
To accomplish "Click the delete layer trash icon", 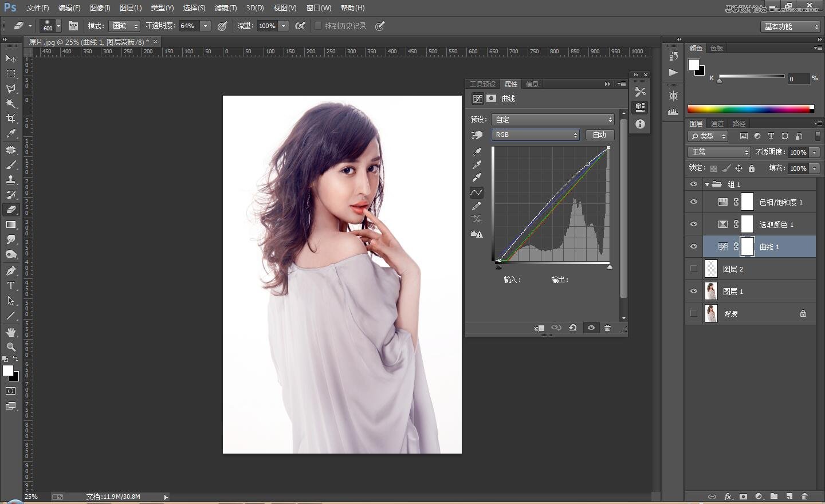I will [804, 497].
